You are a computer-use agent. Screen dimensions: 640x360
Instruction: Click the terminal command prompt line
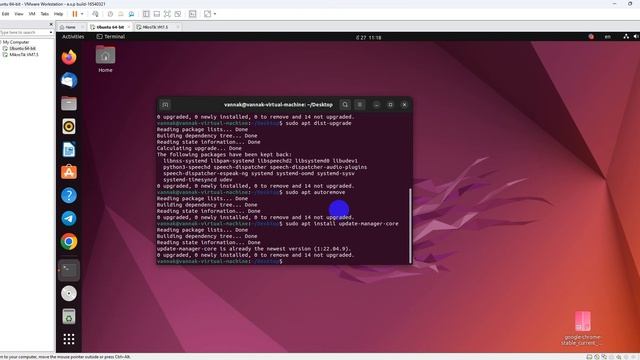(220, 261)
